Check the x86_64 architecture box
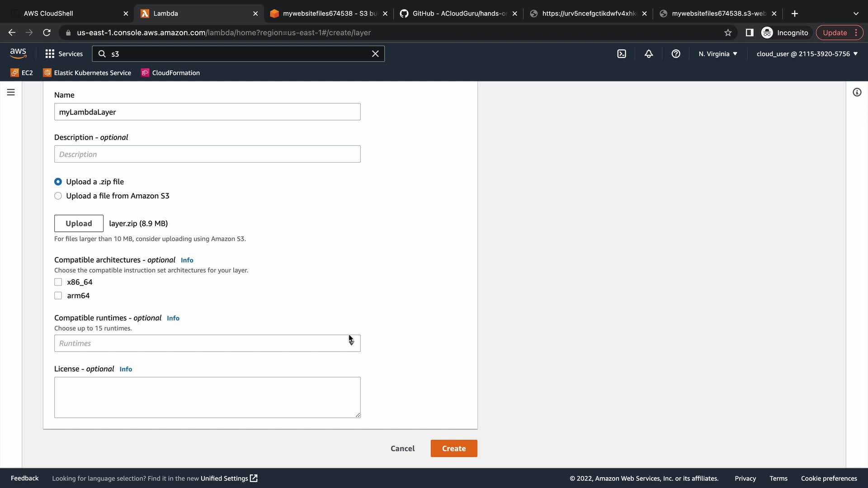 click(58, 282)
